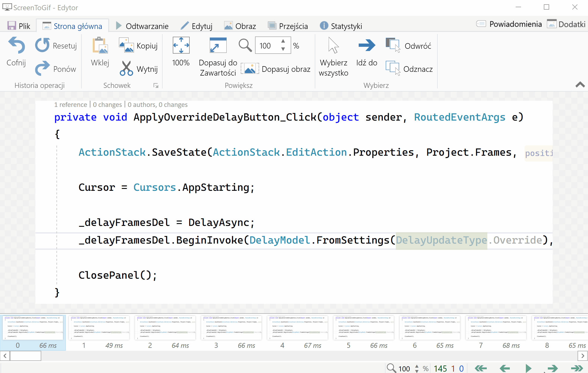Click the Cofnij undo icon
The image size is (588, 373).
tap(16, 45)
